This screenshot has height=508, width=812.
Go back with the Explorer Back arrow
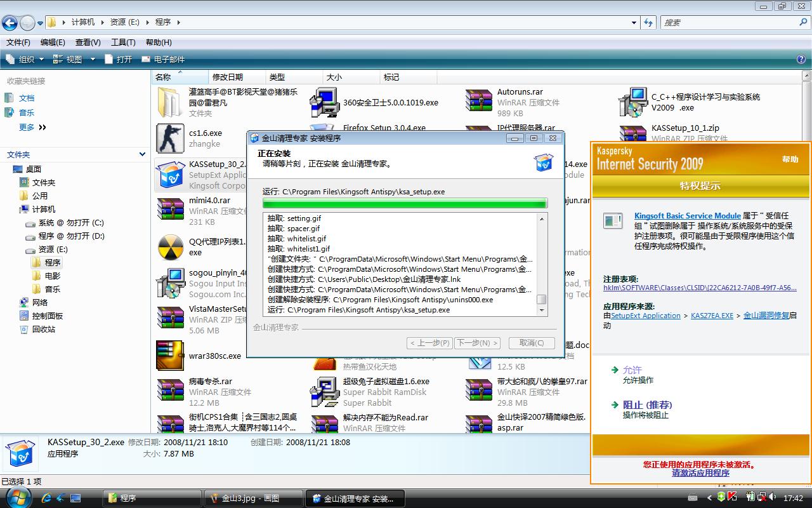pos(10,23)
